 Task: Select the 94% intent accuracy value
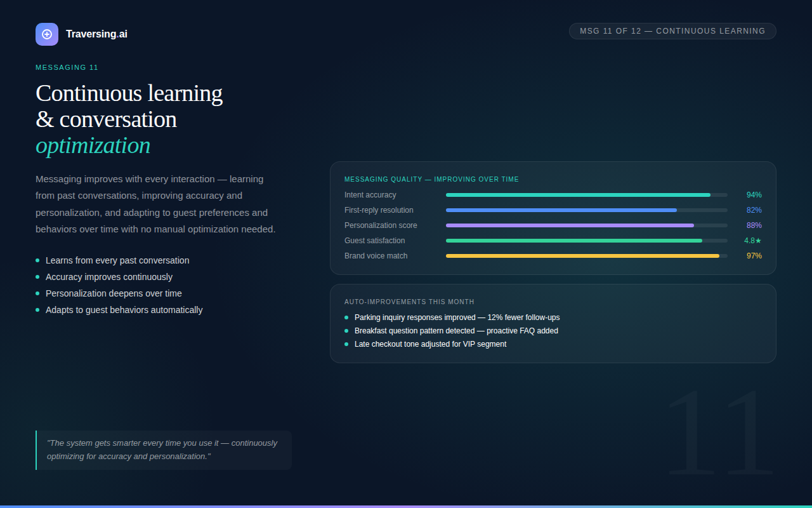tap(754, 195)
